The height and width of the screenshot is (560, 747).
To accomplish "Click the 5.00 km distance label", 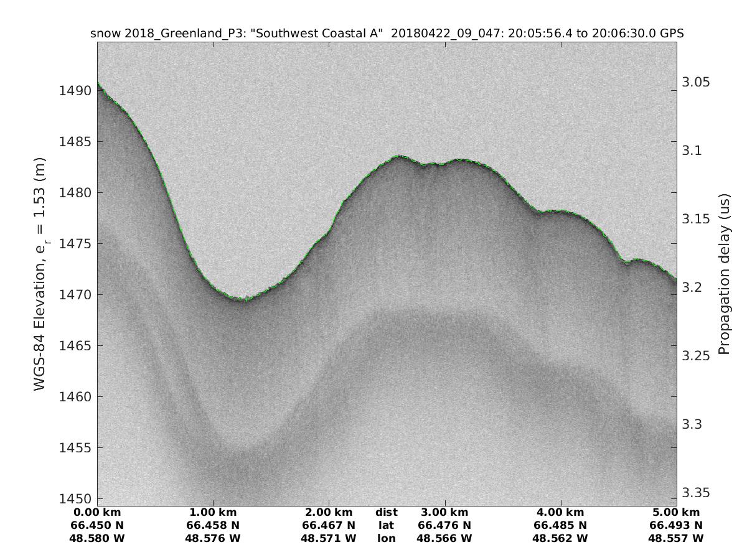I will (x=676, y=513).
